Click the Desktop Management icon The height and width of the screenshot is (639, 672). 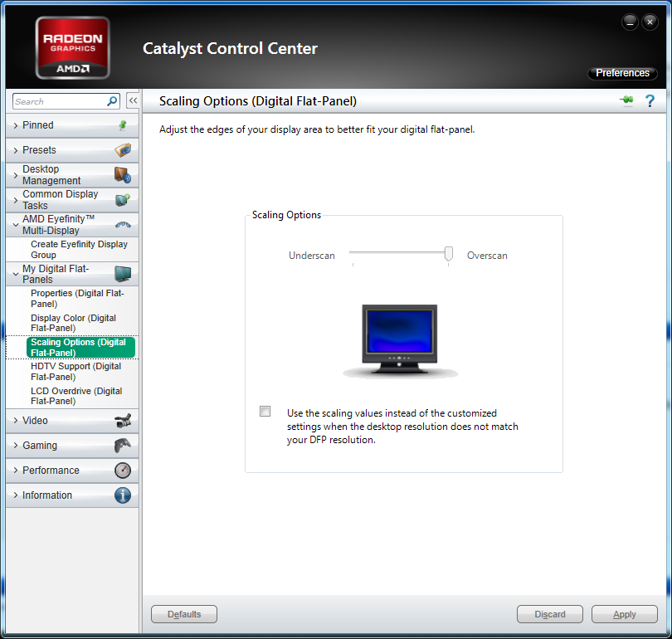click(x=123, y=175)
